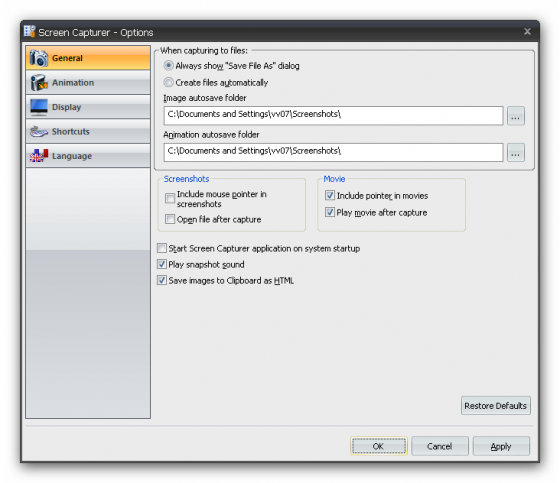The width and height of the screenshot is (560, 483).
Task: Click the 'When capturing to files:' label
Action: pos(204,51)
